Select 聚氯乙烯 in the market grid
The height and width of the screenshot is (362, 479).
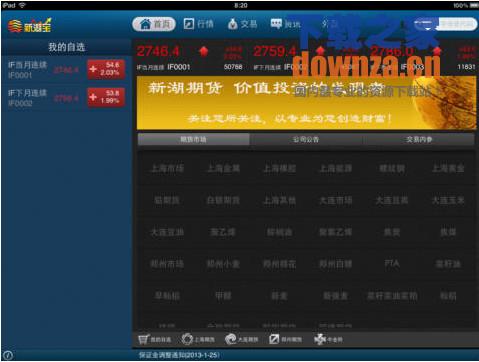[x=336, y=232]
